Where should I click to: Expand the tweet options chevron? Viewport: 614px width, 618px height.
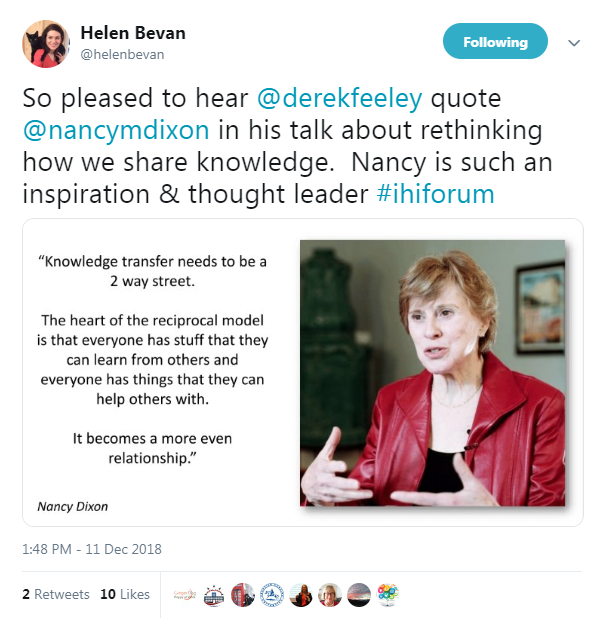(x=574, y=43)
